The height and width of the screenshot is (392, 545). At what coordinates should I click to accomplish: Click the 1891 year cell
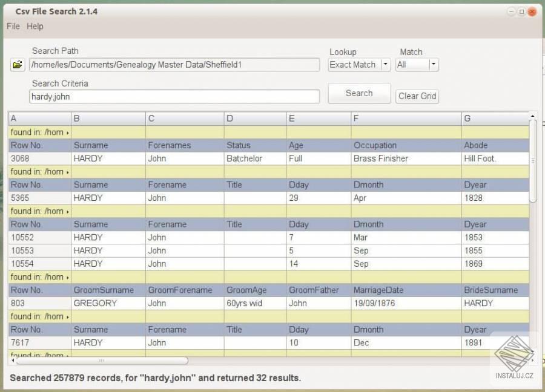495,343
